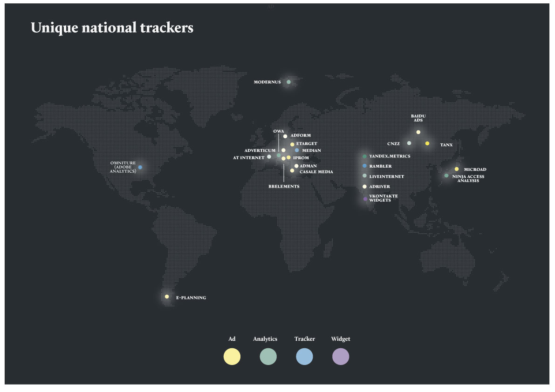
Task: Click the TANX label
Action: (446, 145)
